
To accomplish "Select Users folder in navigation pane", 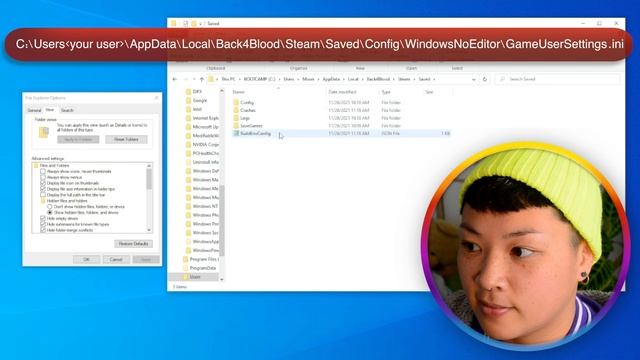I will pyautogui.click(x=195, y=277).
